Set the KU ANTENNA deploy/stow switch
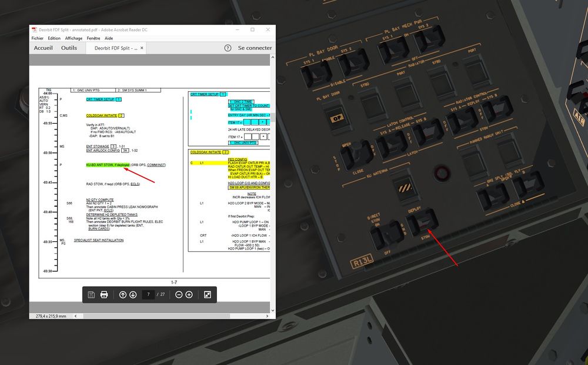 (423, 221)
